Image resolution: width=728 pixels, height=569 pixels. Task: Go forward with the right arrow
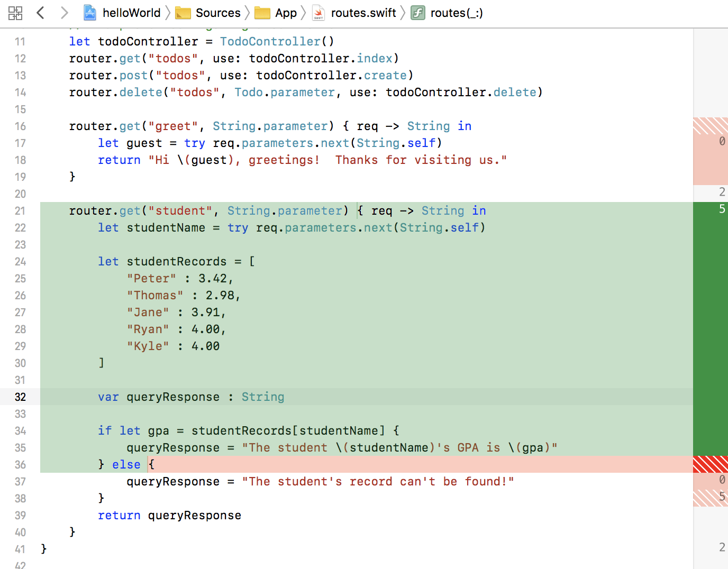(64, 13)
